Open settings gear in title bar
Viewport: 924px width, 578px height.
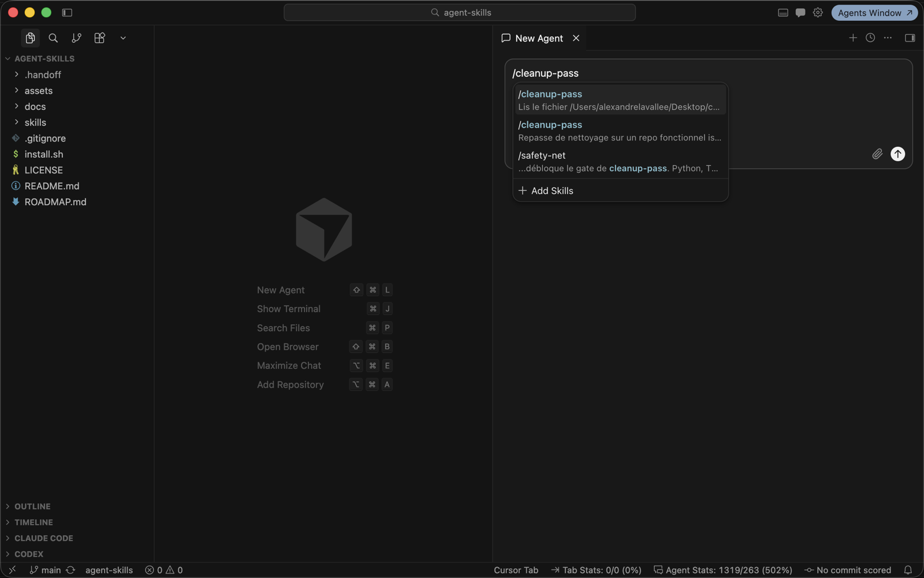pyautogui.click(x=818, y=12)
